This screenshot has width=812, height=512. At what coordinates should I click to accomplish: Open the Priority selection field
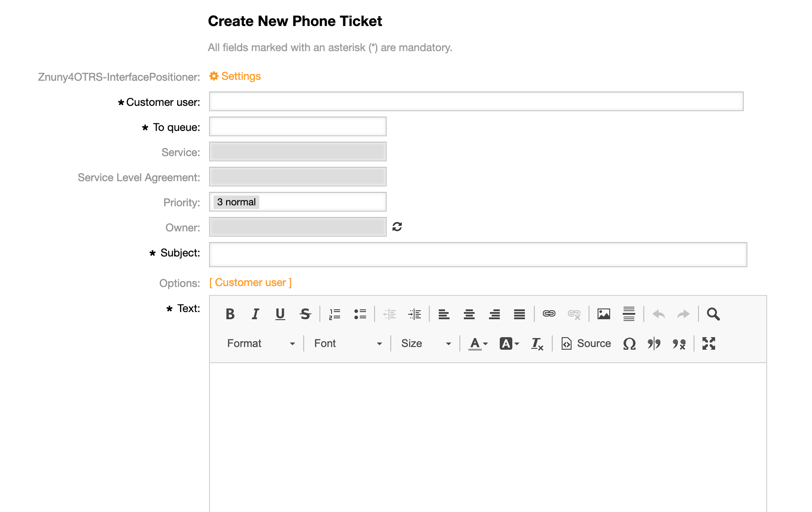[297, 202]
